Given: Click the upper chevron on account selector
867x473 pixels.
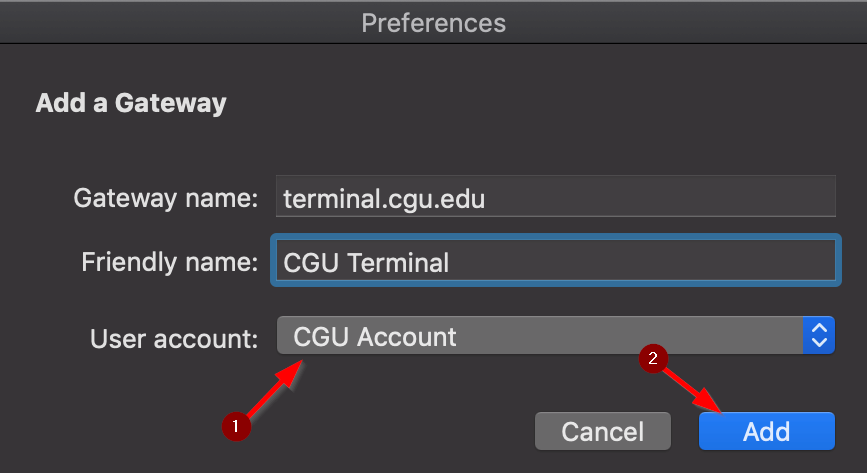Looking at the screenshot, I should tap(819, 329).
